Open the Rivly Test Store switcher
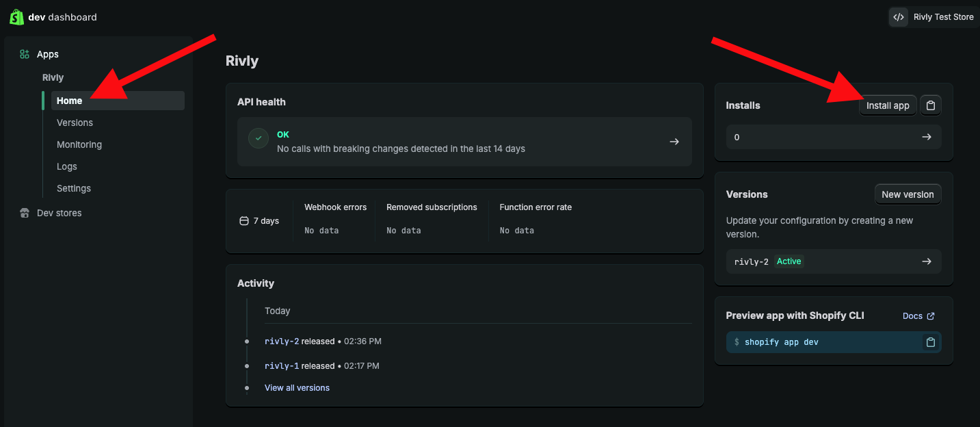This screenshot has width=980, height=427. 943,17
